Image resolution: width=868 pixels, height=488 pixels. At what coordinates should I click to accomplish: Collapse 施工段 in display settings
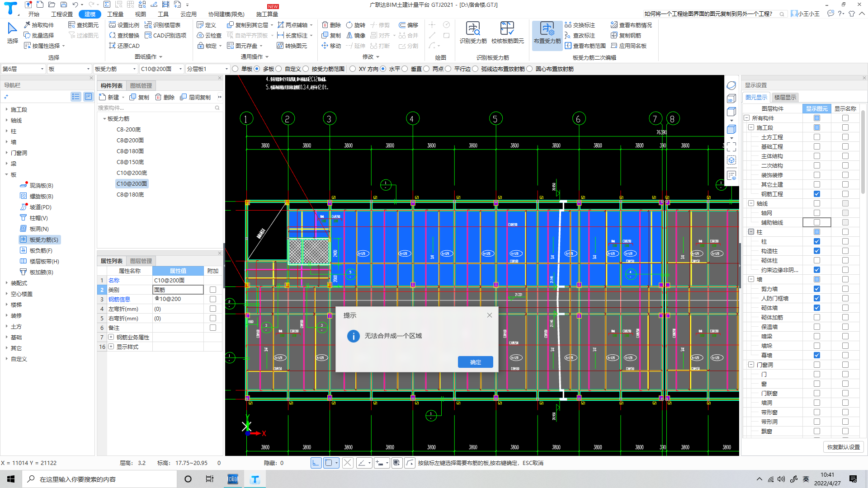tap(751, 127)
